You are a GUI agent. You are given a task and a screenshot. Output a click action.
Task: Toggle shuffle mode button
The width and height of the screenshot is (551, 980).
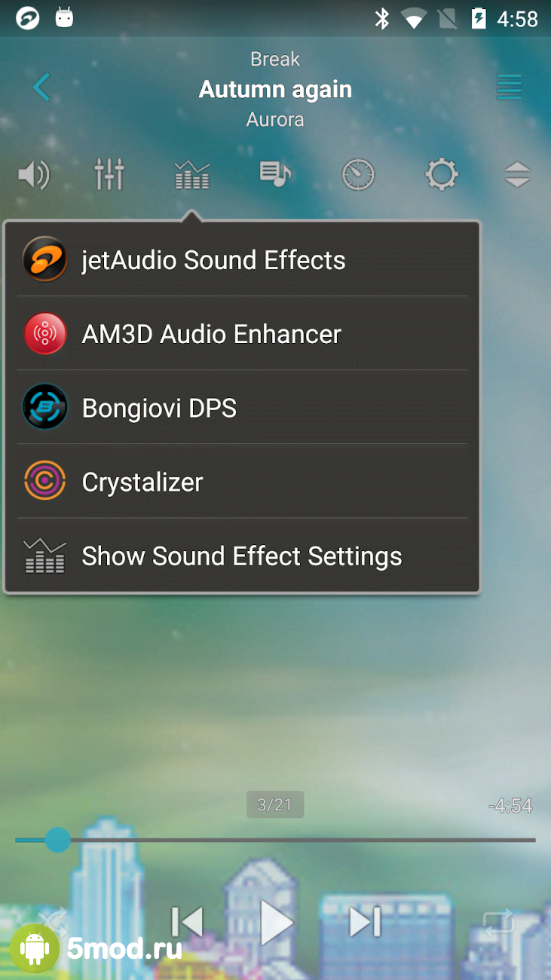point(53,923)
